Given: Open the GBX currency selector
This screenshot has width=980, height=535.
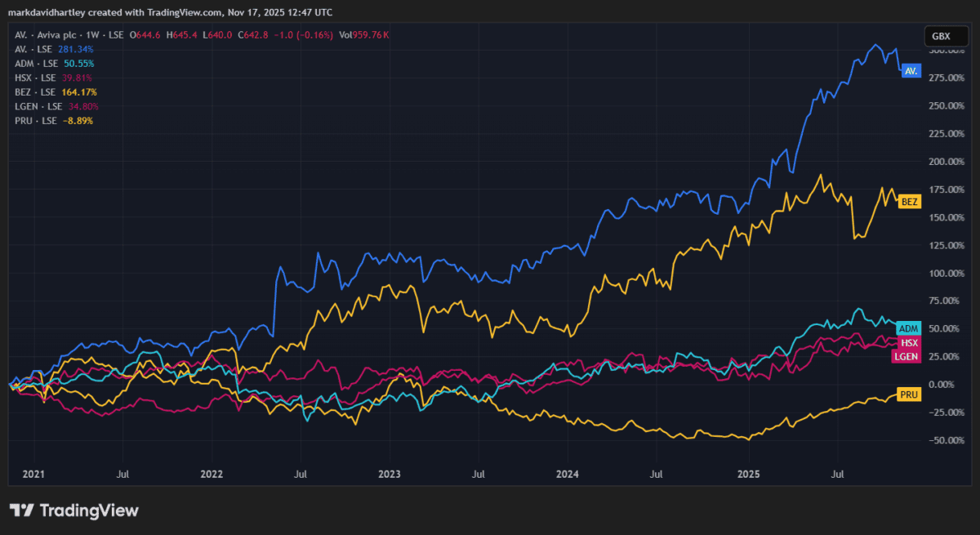Looking at the screenshot, I should pos(945,36).
